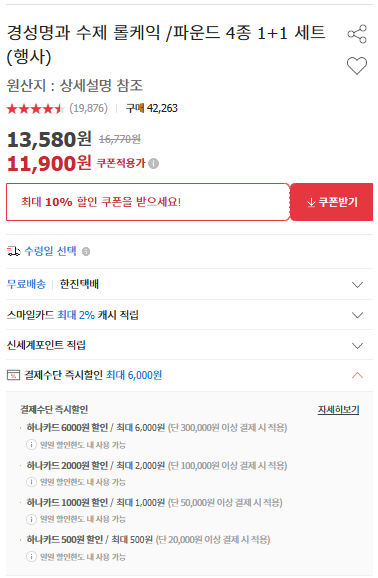This screenshot has height=578, width=378.
Task: Click info icon under 하나카드 6000원 할인
Action: 31,445
